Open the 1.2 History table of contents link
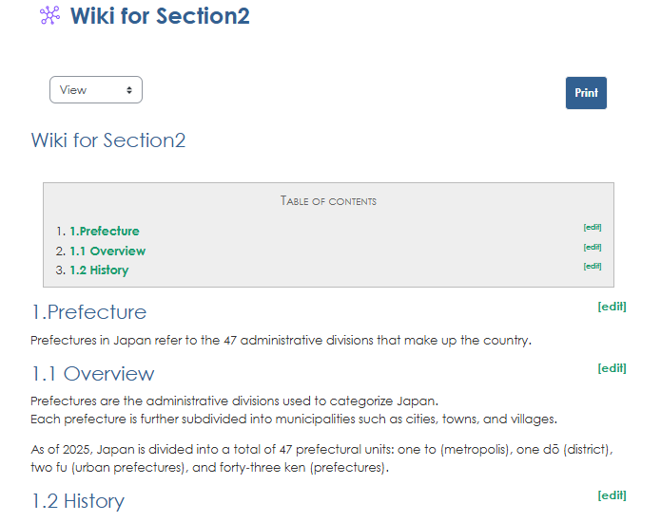Viewport: 661px width, 522px height. pos(99,270)
